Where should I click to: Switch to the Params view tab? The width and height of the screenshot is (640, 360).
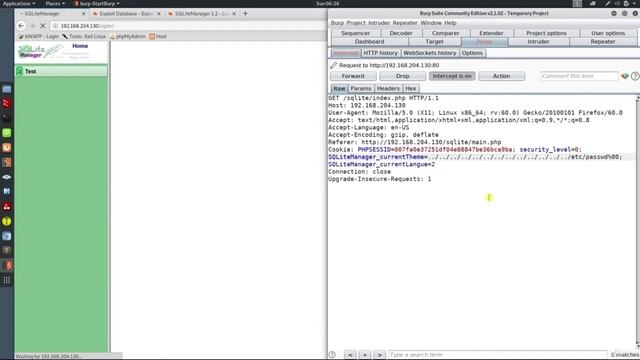[361, 89]
